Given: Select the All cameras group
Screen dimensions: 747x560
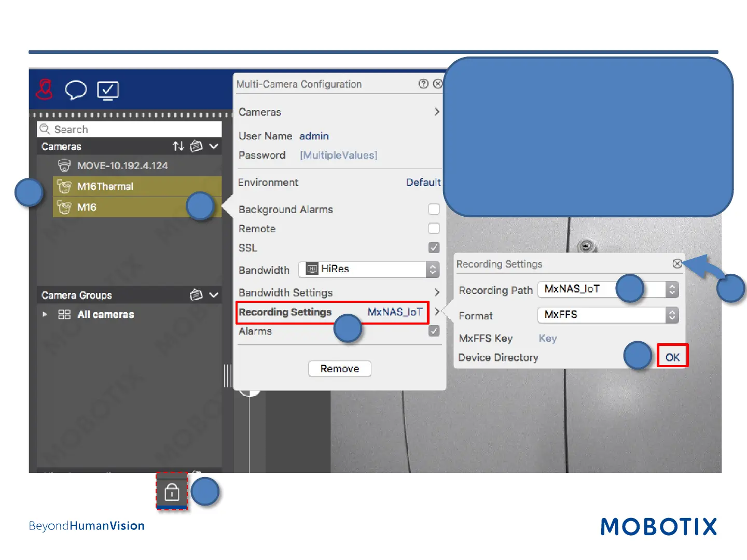Looking at the screenshot, I should (x=106, y=314).
